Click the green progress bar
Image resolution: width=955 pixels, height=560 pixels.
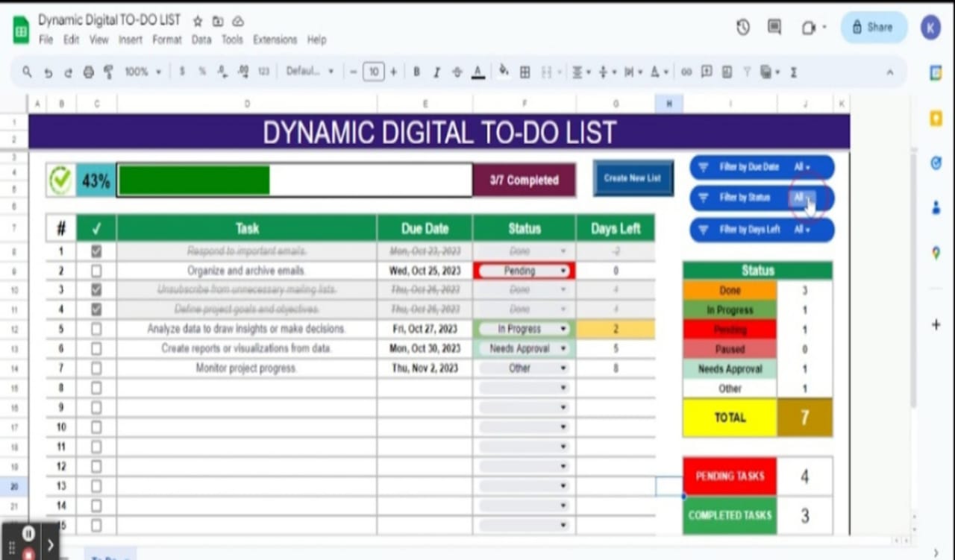[194, 180]
